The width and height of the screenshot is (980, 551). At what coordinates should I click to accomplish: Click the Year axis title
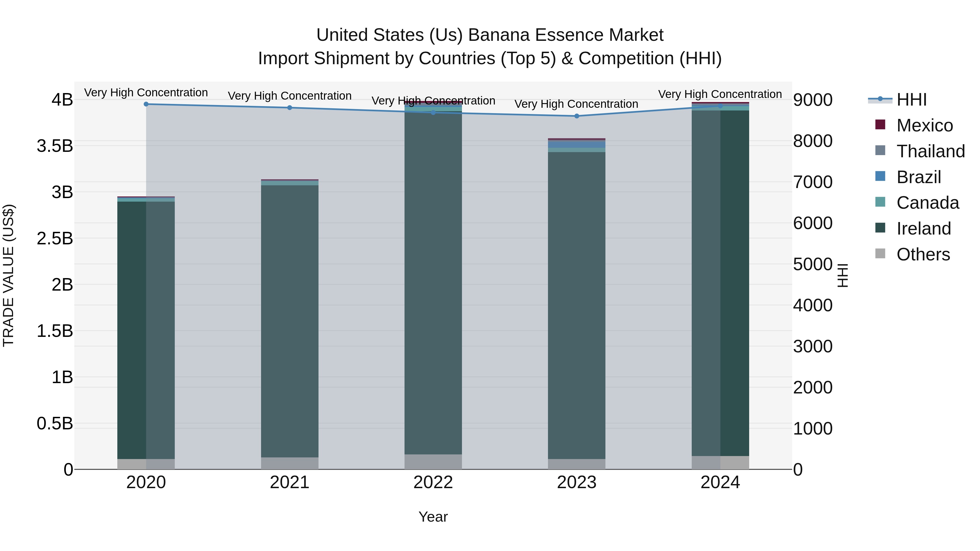[433, 517]
